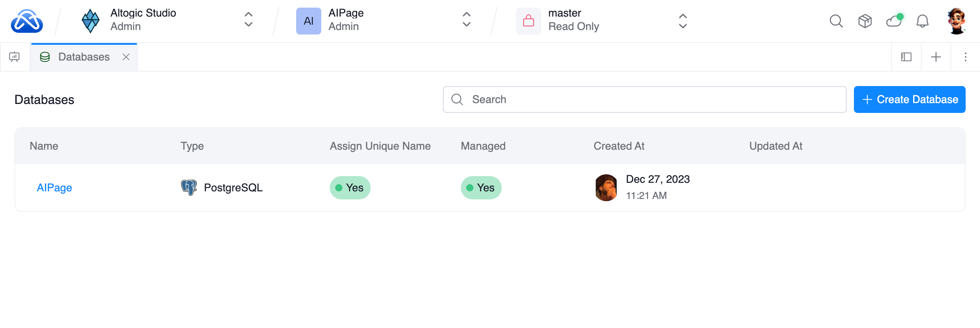Open the AIPage database link
This screenshot has height=328, width=980.
coord(54,188)
